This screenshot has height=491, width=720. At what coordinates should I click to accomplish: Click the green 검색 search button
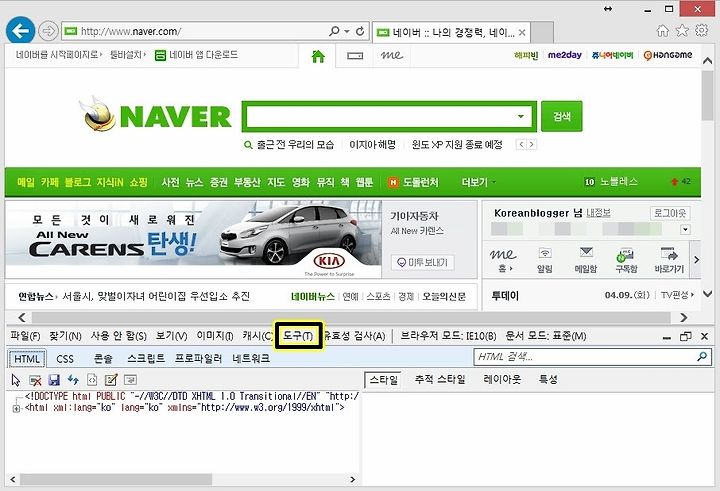[562, 116]
